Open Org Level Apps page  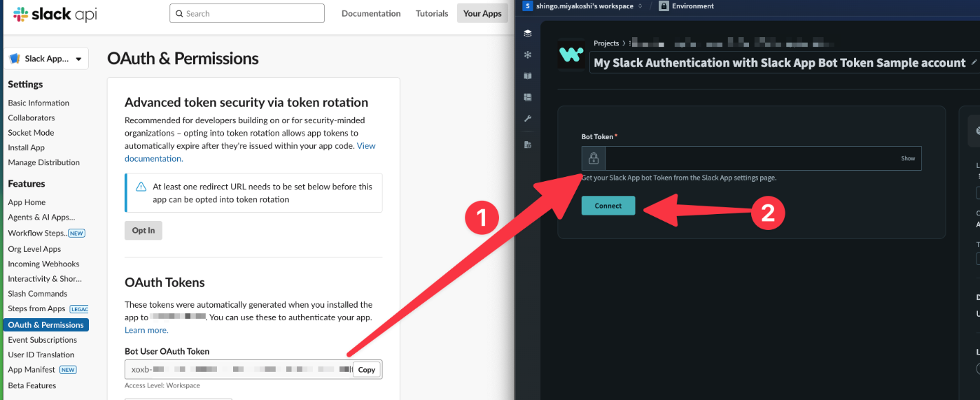click(x=34, y=249)
